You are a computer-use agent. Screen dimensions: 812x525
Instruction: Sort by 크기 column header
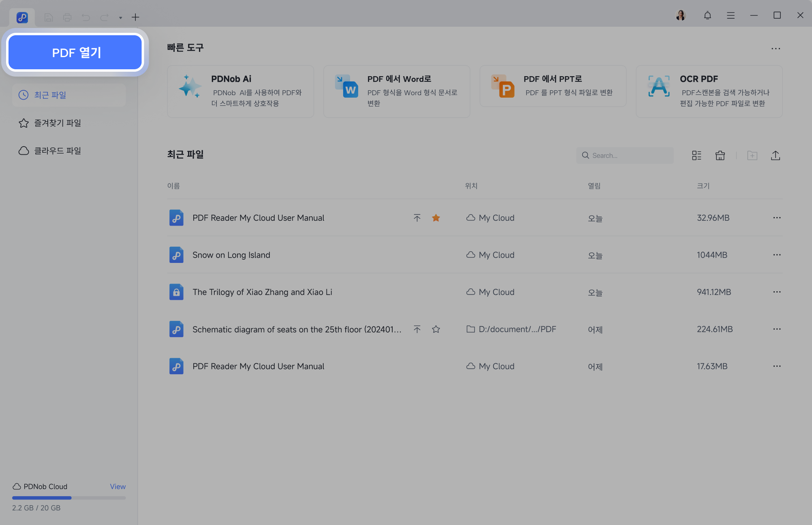(703, 186)
